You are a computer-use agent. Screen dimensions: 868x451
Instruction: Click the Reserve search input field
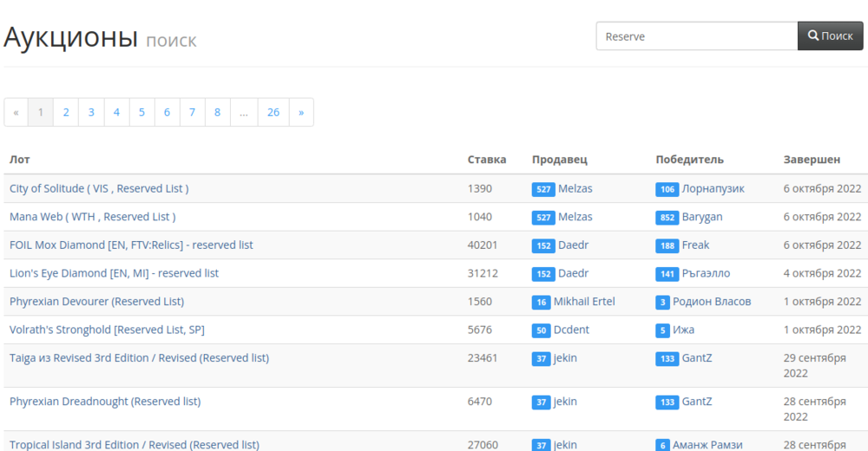click(696, 36)
